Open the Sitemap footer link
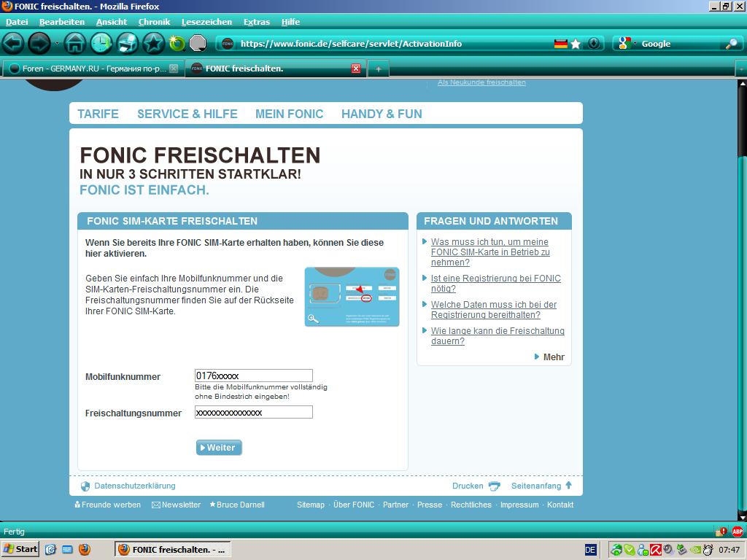Viewport: 747px width, 560px height. coord(311,505)
